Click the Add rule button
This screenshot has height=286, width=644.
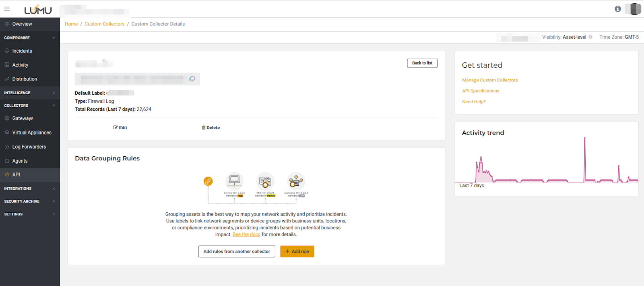[297, 251]
